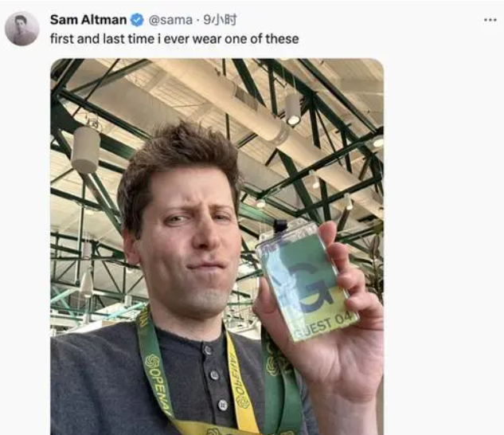Open the more options ellipsis menu
The image size is (504, 435).
[490, 20]
